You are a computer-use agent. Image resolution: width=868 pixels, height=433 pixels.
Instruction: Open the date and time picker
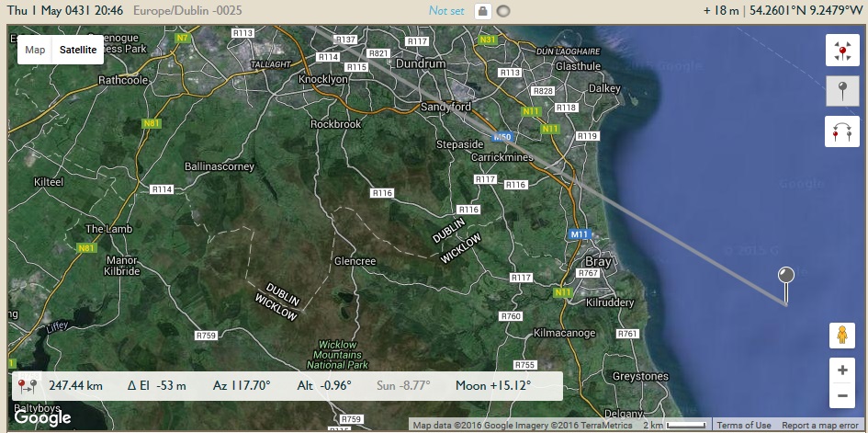coord(64,11)
